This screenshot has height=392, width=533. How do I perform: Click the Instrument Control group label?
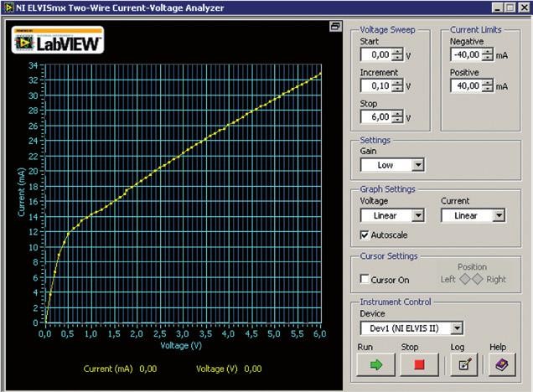click(x=396, y=302)
